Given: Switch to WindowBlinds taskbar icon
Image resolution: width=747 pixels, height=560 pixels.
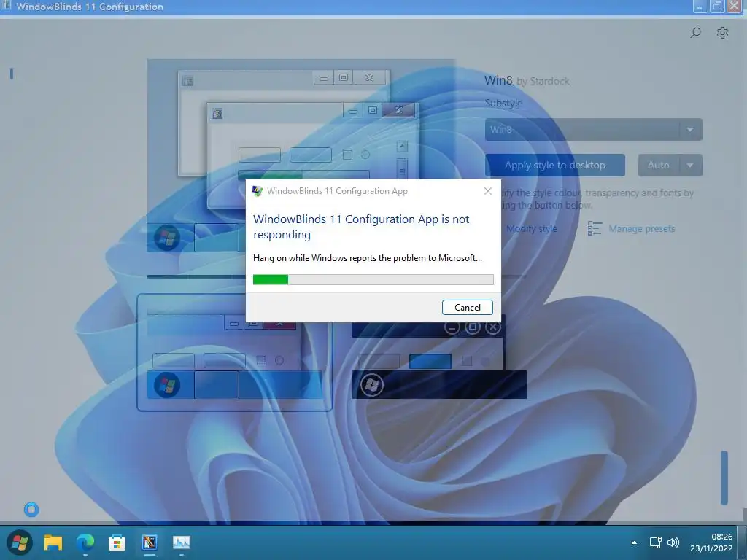Looking at the screenshot, I should pyautogui.click(x=149, y=542).
